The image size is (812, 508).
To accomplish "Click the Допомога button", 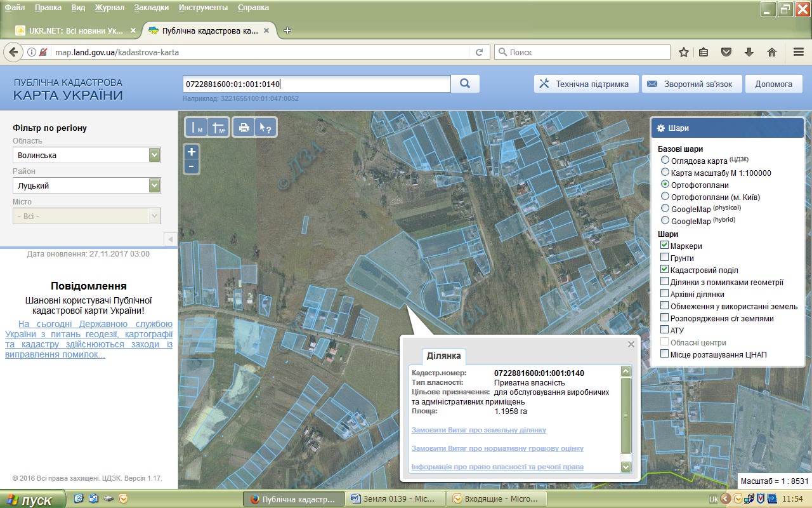I will (x=773, y=84).
